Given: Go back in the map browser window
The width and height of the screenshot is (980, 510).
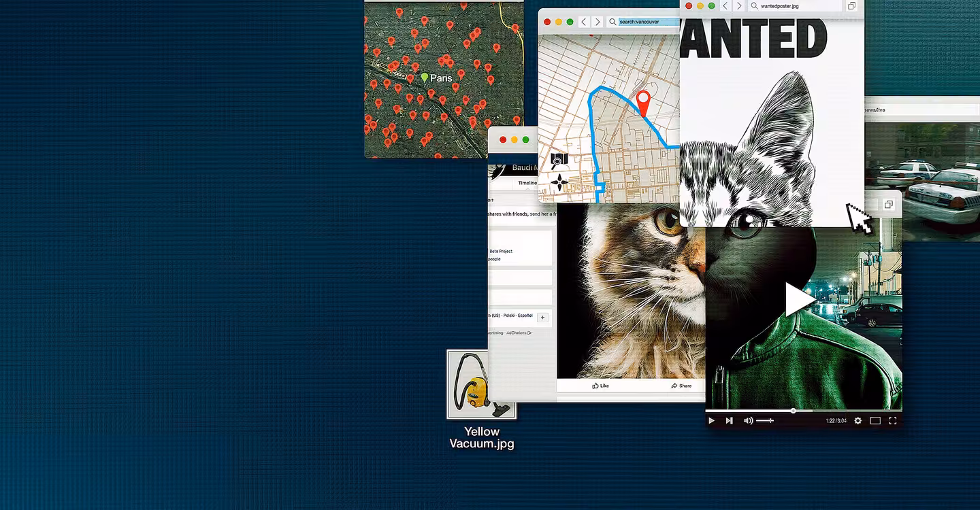Looking at the screenshot, I should point(583,22).
